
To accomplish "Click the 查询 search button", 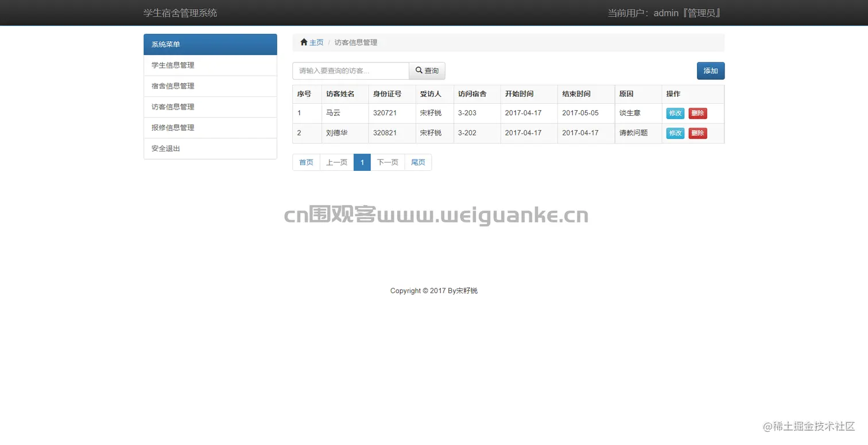I will 427,71.
